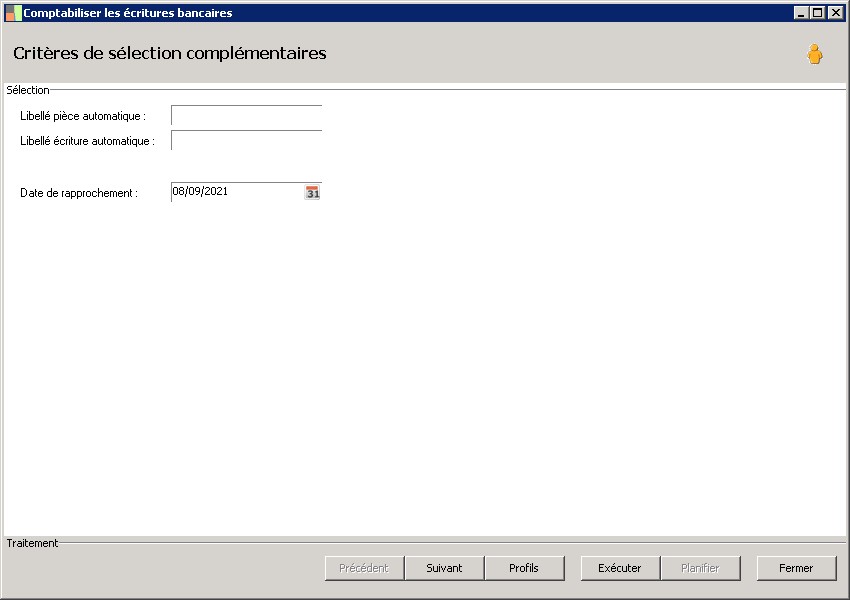Image resolution: width=850 pixels, height=600 pixels.
Task: Click the 'Critères de sélection complémentaires' heading
Action: tap(170, 53)
